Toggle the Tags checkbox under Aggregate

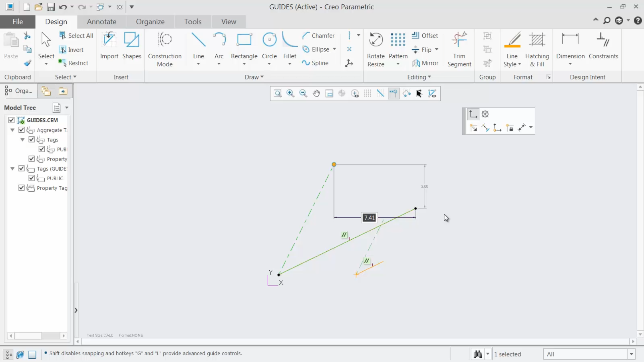point(32,139)
